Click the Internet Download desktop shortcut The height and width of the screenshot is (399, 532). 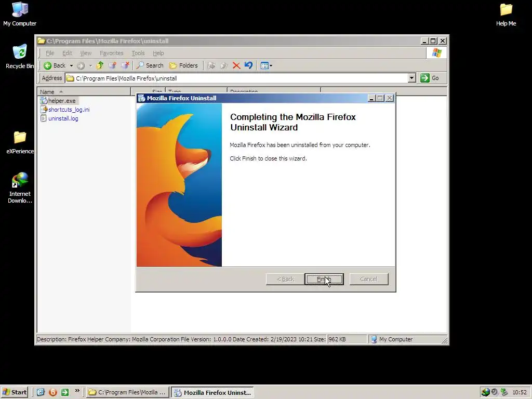[x=20, y=188]
